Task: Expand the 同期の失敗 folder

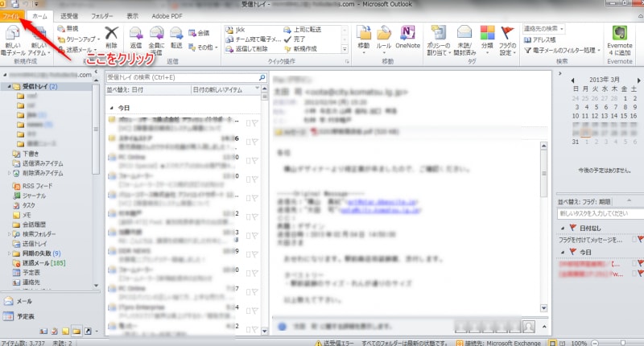Action: tap(9, 253)
